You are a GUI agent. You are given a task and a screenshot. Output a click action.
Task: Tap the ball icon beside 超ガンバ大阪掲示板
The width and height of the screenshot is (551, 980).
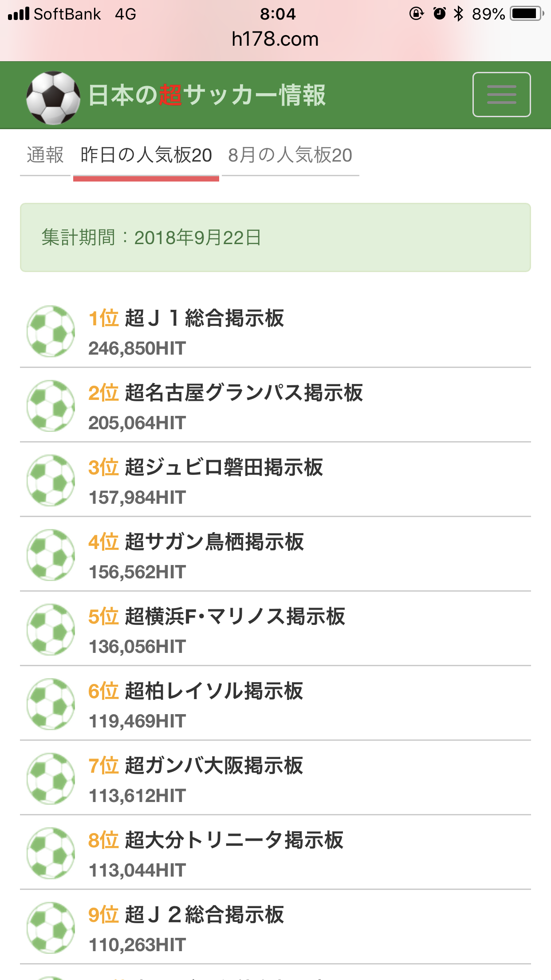point(51,778)
